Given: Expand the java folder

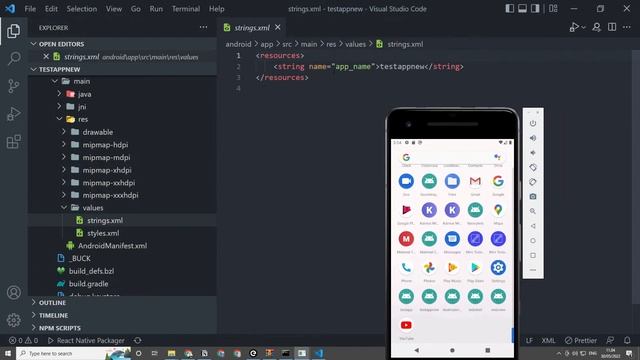Looking at the screenshot, I should pyautogui.click(x=59, y=94).
